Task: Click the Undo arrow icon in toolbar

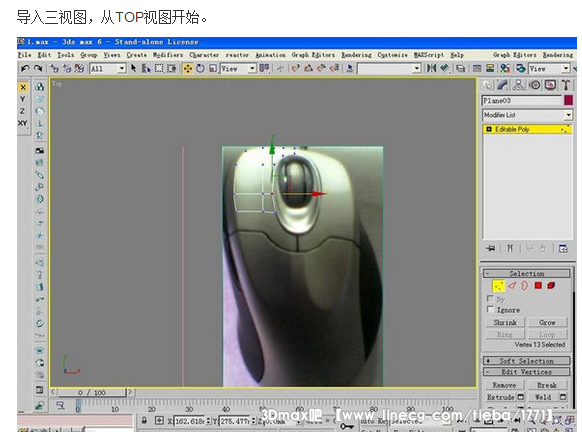Action: point(25,68)
